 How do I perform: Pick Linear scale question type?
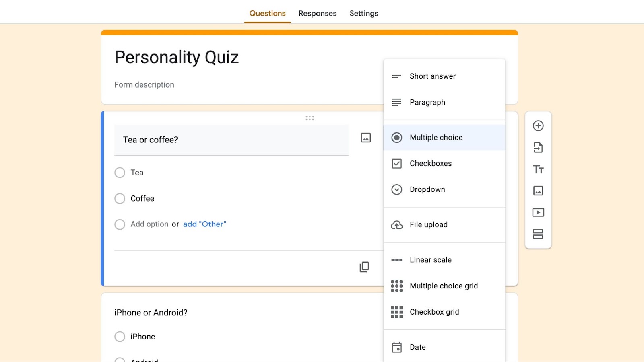tap(430, 260)
